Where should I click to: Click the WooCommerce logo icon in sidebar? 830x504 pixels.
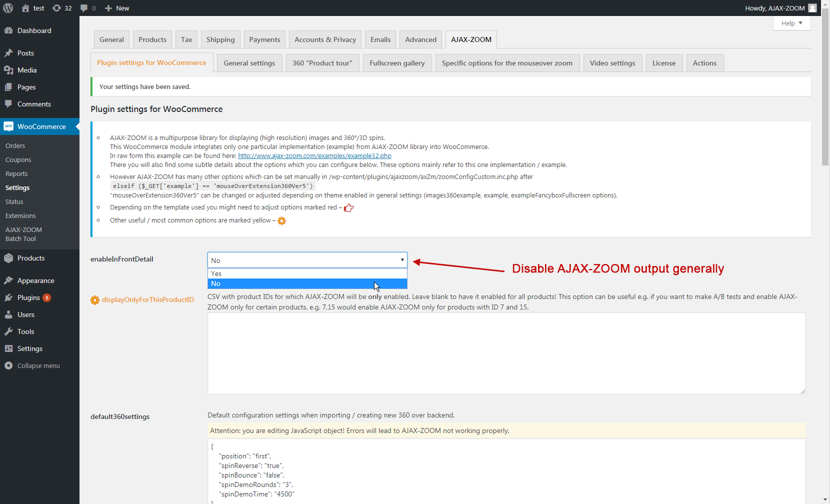(x=8, y=126)
